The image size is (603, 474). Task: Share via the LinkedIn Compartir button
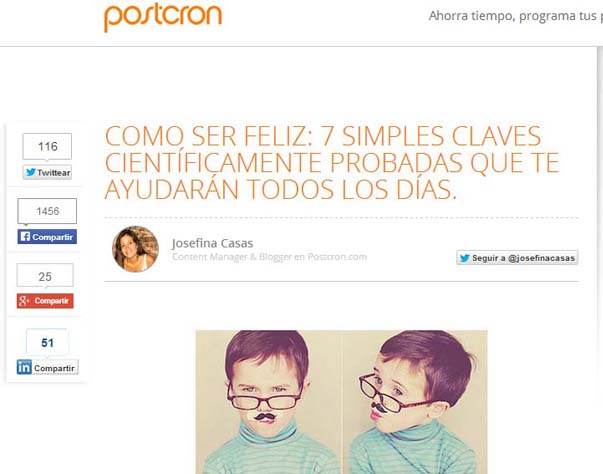point(47,367)
